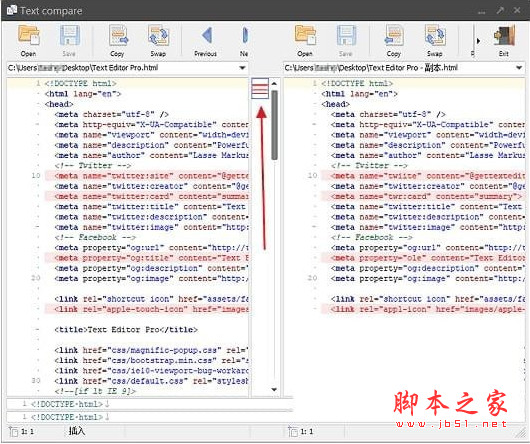Expand the right toolbar overflow arrow
Image resolution: width=530 pixels, height=444 pixels.
pyautogui.click(x=478, y=41)
